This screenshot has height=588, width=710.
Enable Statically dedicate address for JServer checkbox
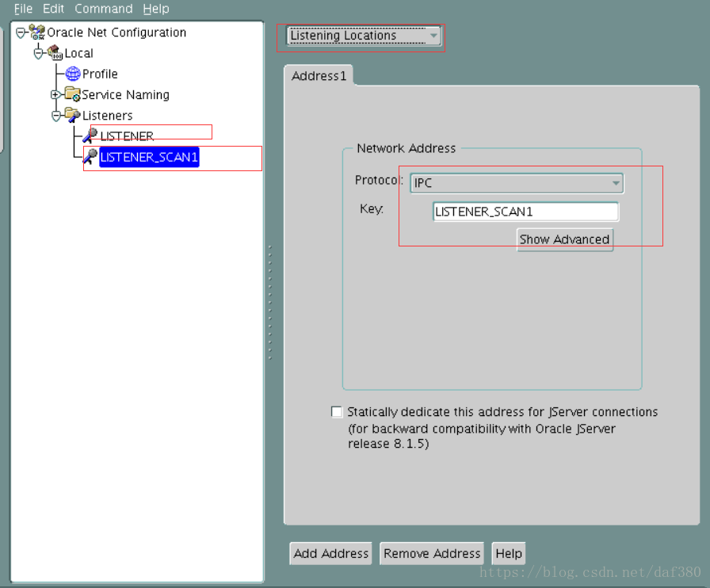coord(337,412)
